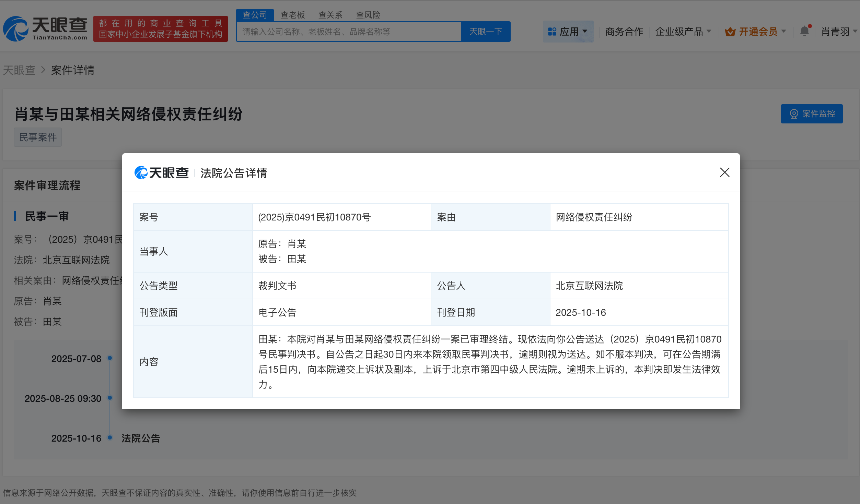Switch to the 查老板 search tab
860x504 pixels.
click(x=292, y=15)
